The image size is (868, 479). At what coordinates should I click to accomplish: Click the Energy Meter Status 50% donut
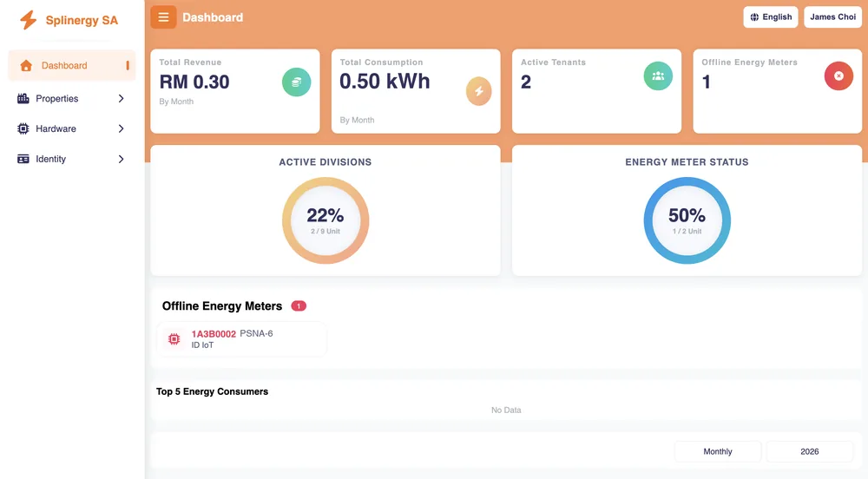coord(687,220)
